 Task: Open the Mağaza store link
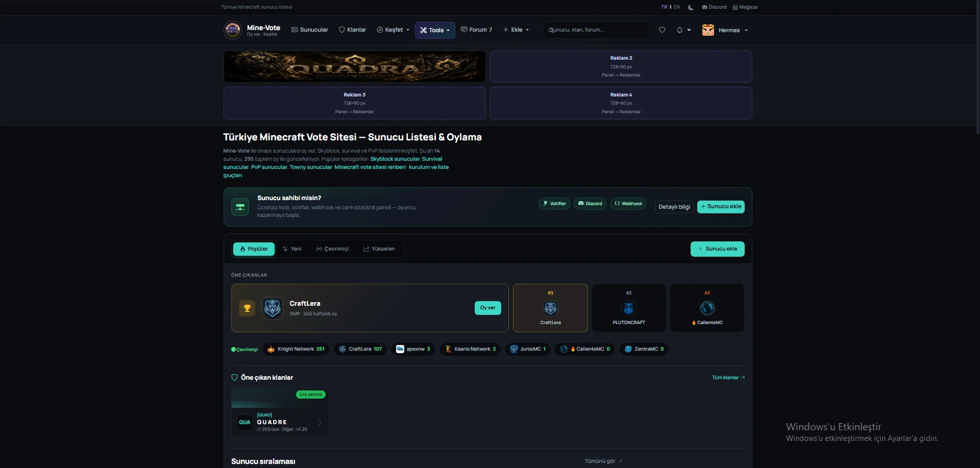(x=745, y=7)
